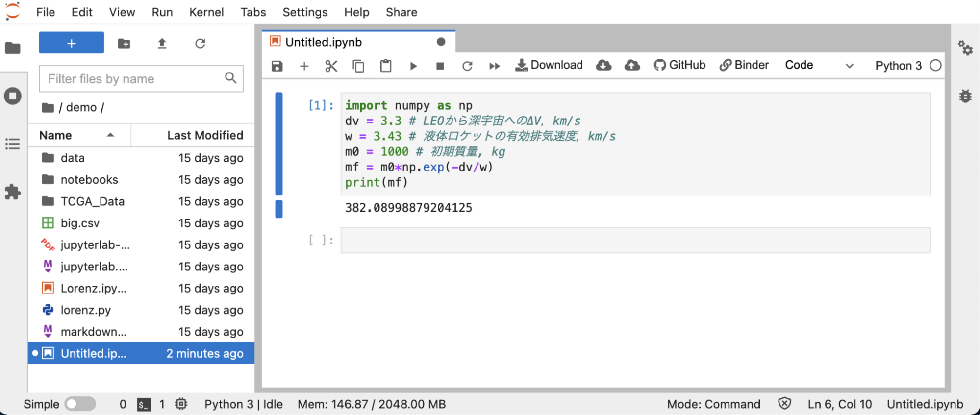Screen dimensions: 980x415
Task: Select the Lorenz.ipynb notebook file
Action: pos(141,288)
